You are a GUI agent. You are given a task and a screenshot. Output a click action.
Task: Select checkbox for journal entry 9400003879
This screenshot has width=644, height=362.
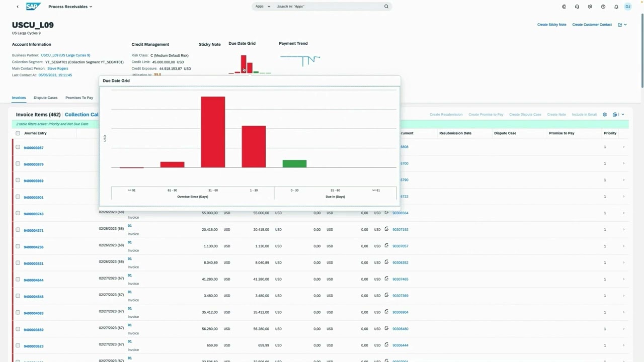[18, 164]
